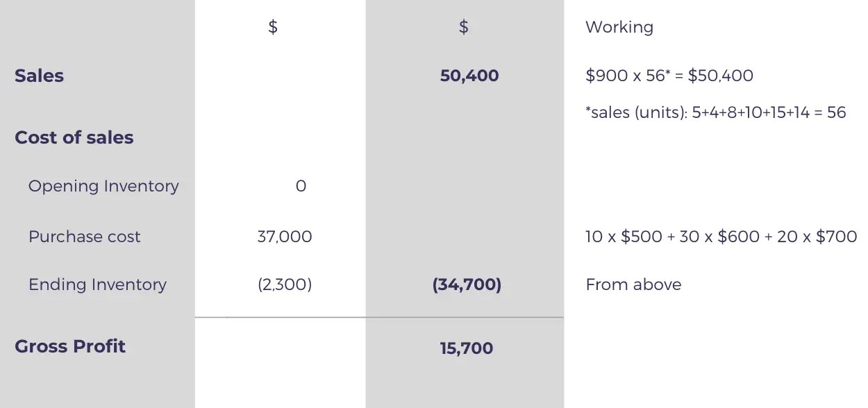Click the Opening Inventory label
868x408 pixels.
pos(103,186)
